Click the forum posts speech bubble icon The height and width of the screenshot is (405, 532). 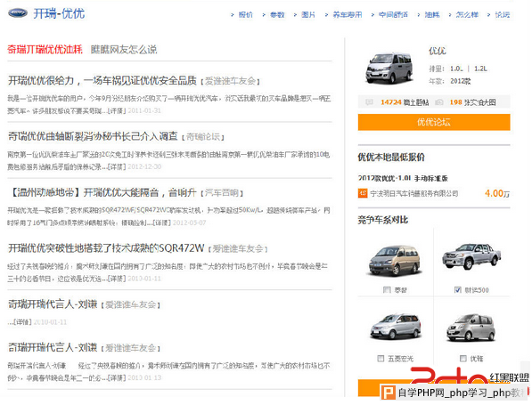coord(369,102)
